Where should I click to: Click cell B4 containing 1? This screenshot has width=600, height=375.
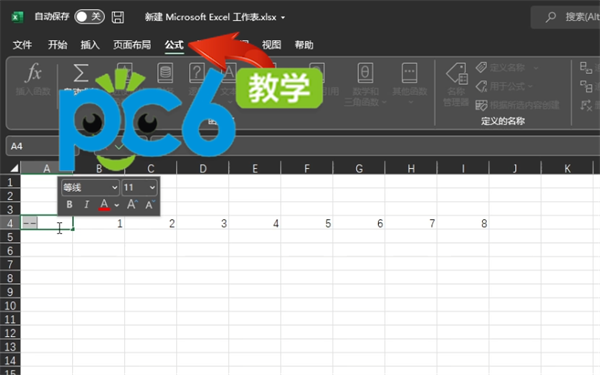point(99,223)
